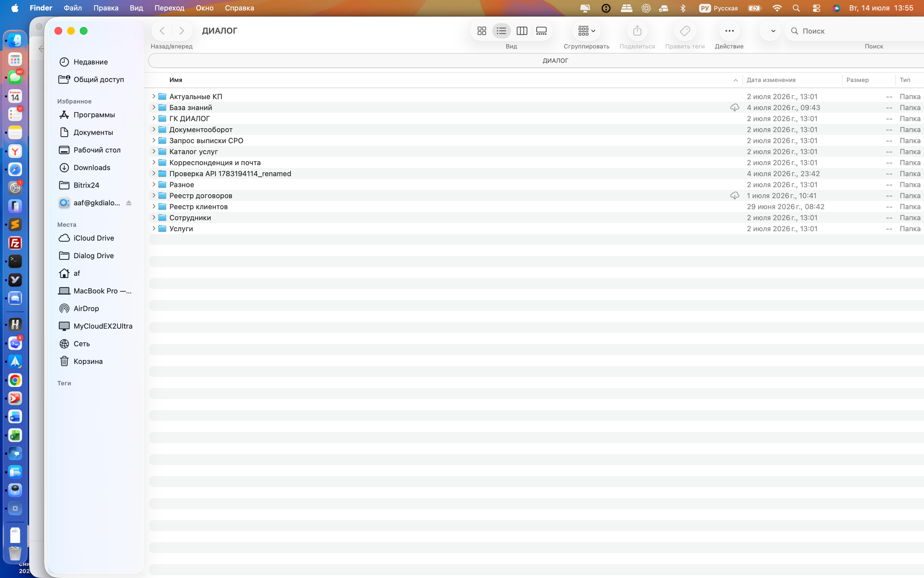This screenshot has width=924, height=578.
Task: Open the Вид menu
Action: pyautogui.click(x=136, y=8)
